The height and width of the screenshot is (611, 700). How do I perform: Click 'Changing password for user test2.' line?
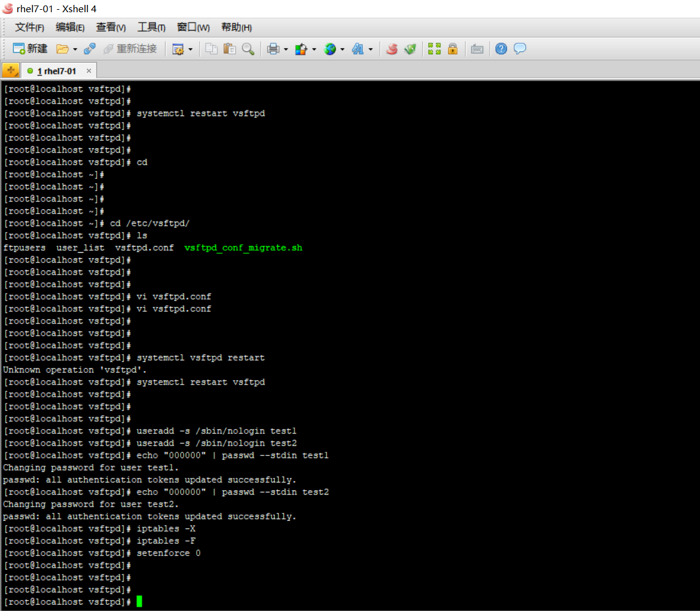point(90,504)
